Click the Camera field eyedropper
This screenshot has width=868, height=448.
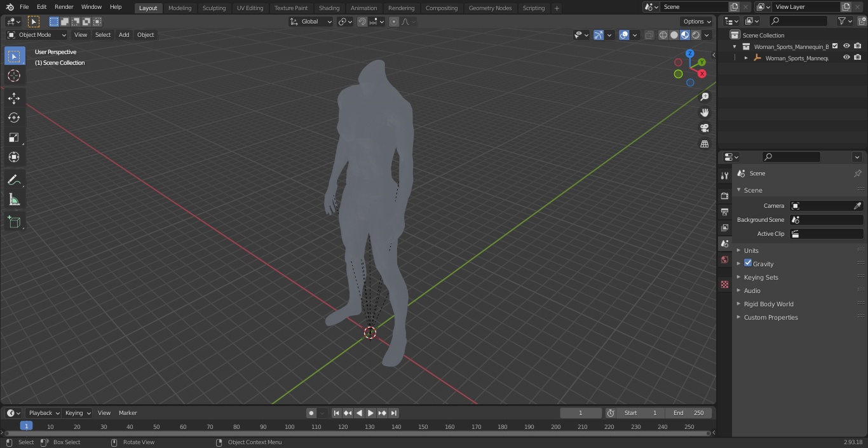point(857,206)
